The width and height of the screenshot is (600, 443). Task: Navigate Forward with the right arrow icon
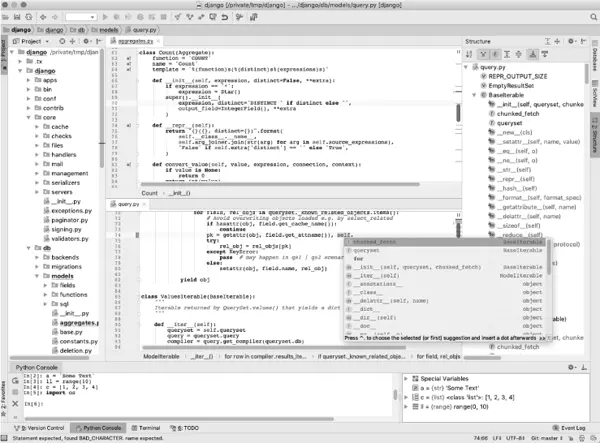click(x=55, y=17)
